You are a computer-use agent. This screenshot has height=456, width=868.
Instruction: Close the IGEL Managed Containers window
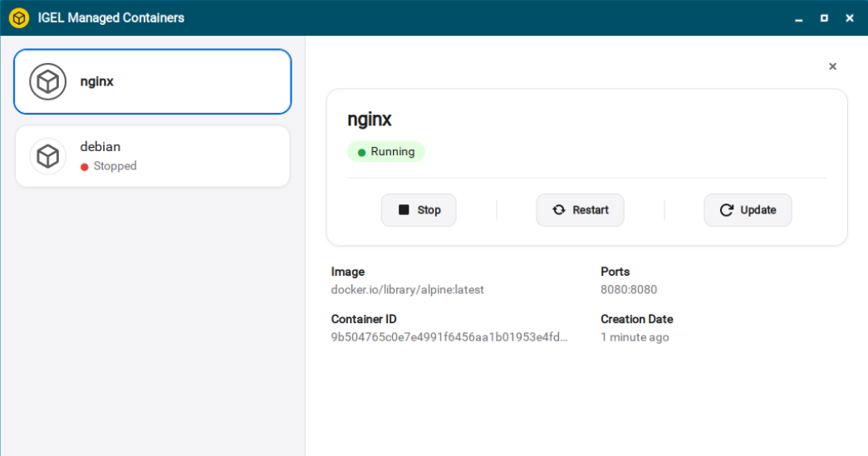[850, 18]
